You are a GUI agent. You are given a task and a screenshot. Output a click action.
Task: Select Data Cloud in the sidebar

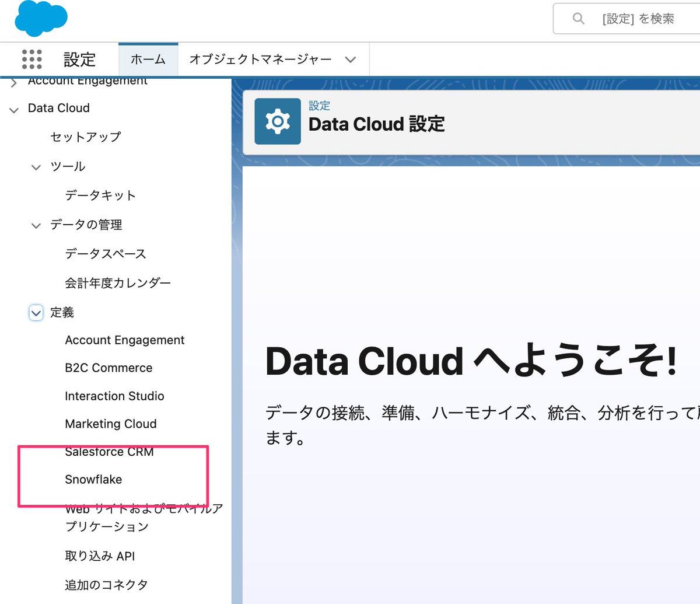(59, 108)
